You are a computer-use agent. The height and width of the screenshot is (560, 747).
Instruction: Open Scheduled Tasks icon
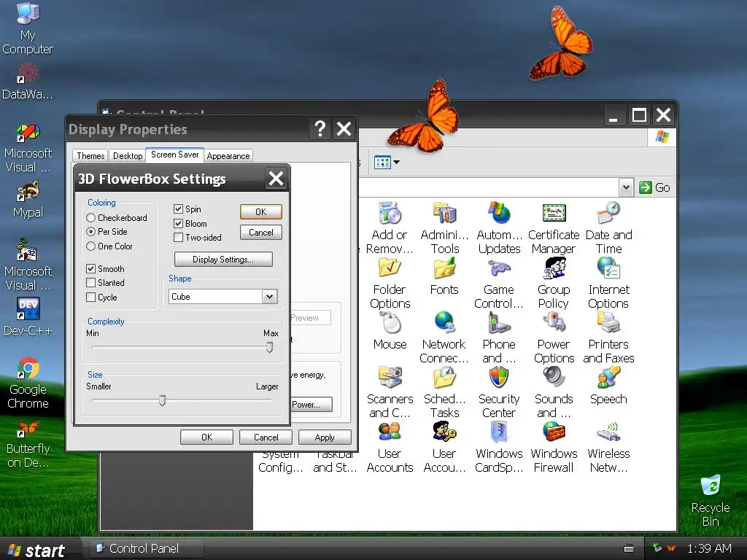pos(444,377)
